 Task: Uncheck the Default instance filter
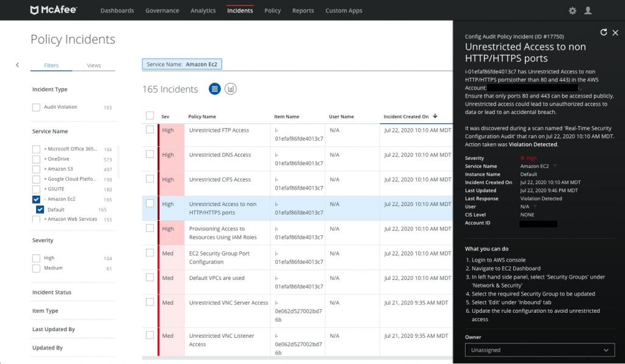coord(40,210)
